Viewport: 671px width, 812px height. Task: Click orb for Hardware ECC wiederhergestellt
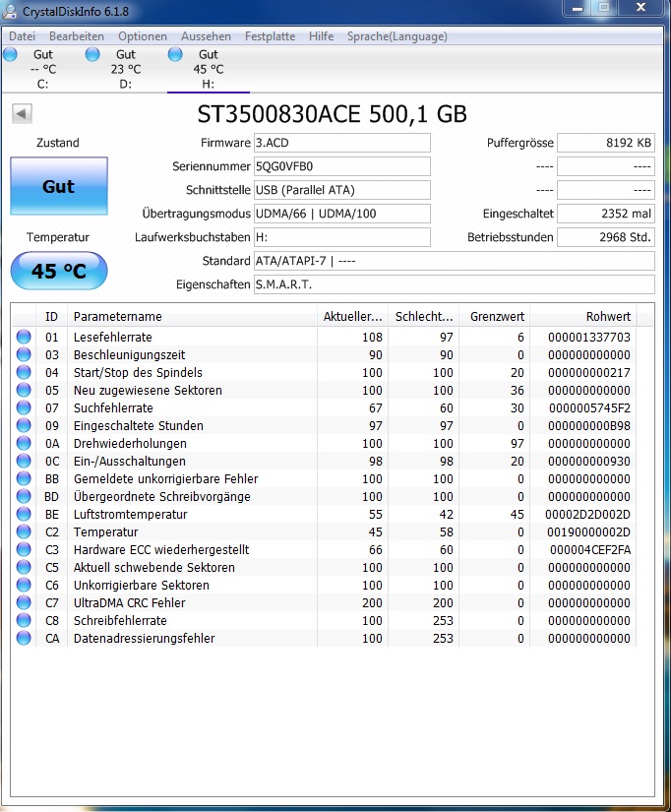pyautogui.click(x=24, y=549)
